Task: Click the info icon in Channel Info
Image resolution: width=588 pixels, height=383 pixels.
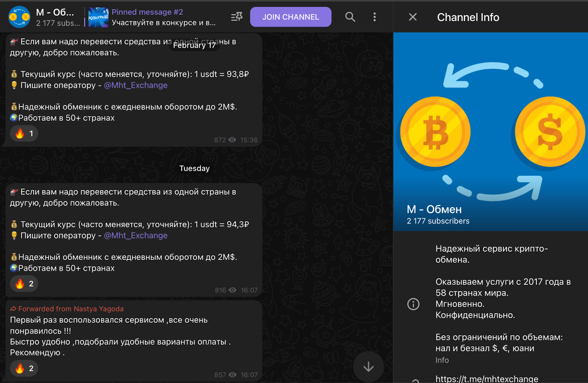Action: coord(413,304)
